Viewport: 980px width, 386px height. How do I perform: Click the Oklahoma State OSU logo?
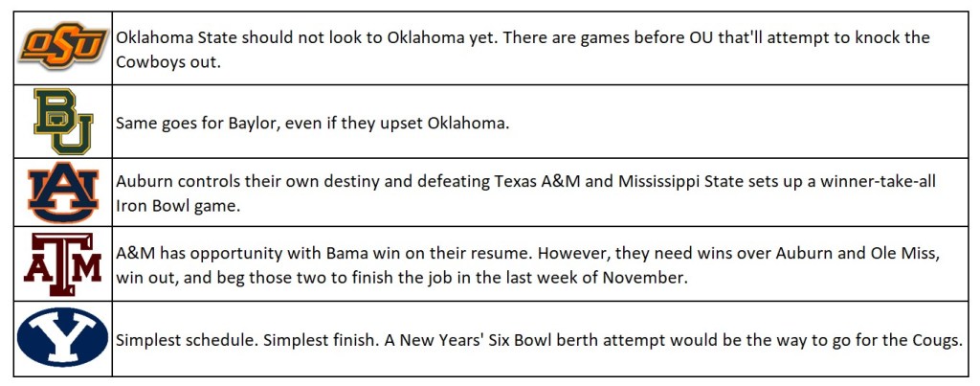coord(63,46)
